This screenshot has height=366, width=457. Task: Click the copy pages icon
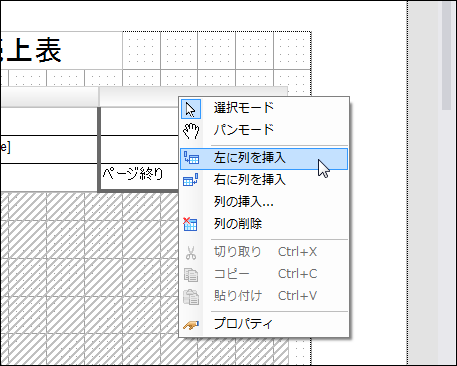tap(191, 275)
